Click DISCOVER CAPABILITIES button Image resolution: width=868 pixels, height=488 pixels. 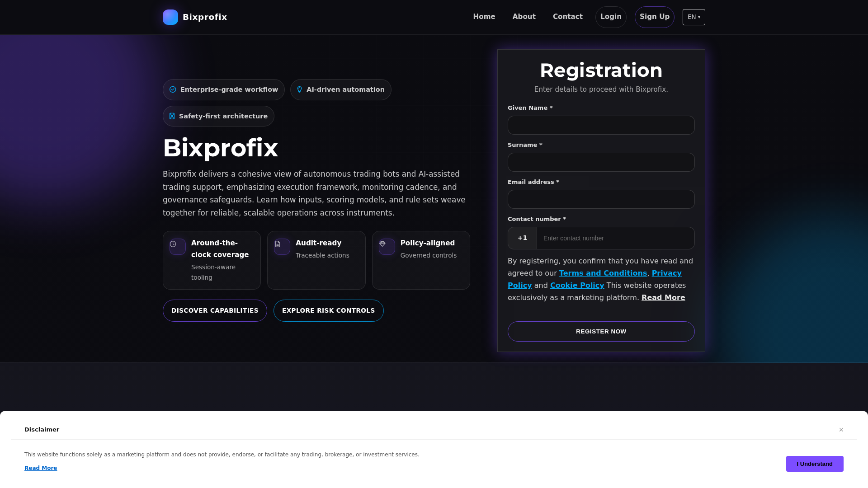[215, 311]
